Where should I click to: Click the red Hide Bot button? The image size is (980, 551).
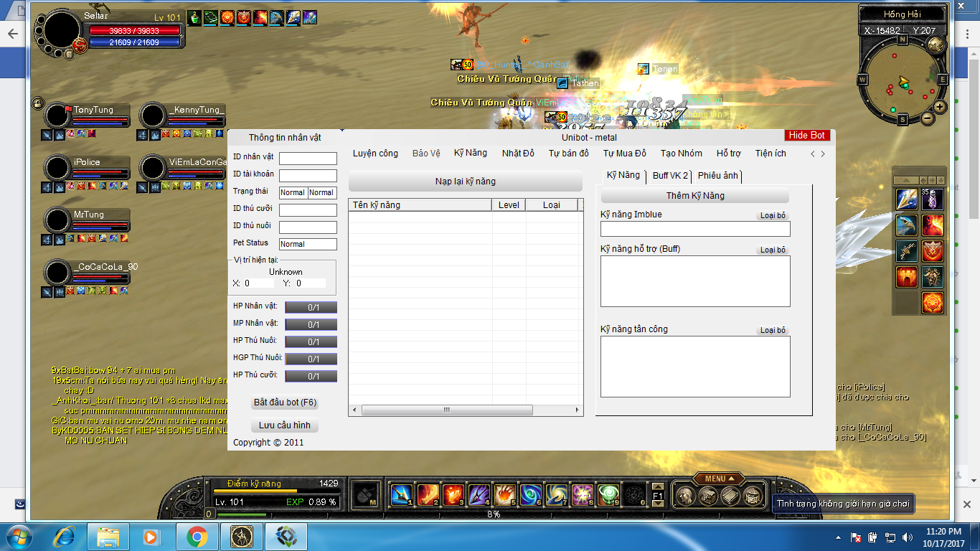point(807,136)
